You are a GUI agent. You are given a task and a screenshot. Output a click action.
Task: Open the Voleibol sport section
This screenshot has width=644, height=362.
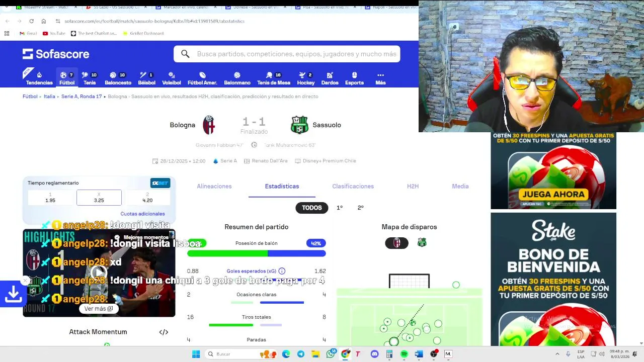click(171, 78)
